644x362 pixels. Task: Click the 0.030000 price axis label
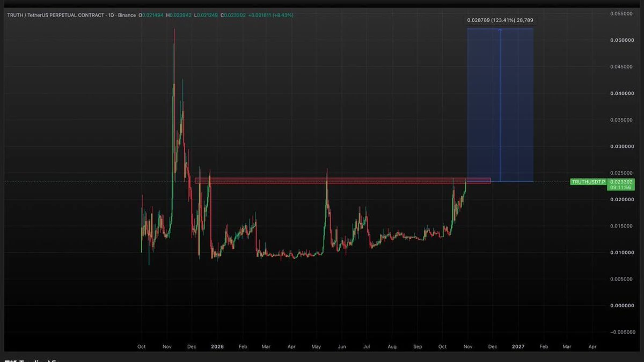tap(621, 146)
